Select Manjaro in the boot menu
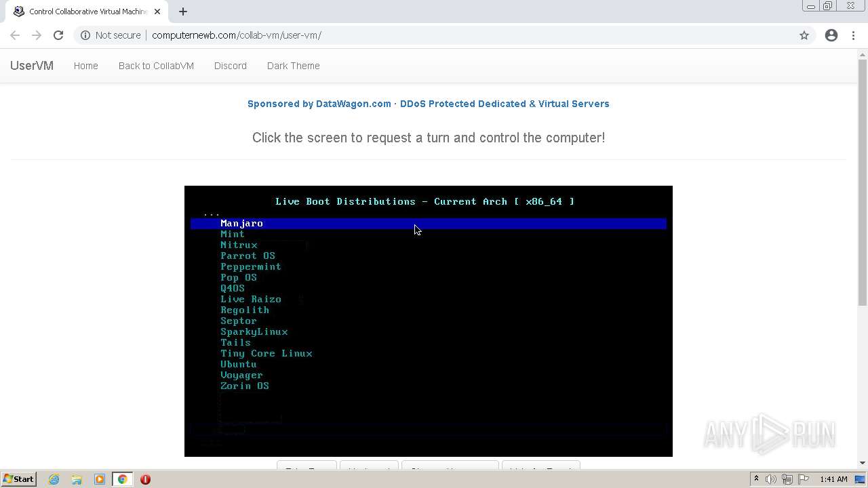The width and height of the screenshot is (868, 488). tap(429, 223)
